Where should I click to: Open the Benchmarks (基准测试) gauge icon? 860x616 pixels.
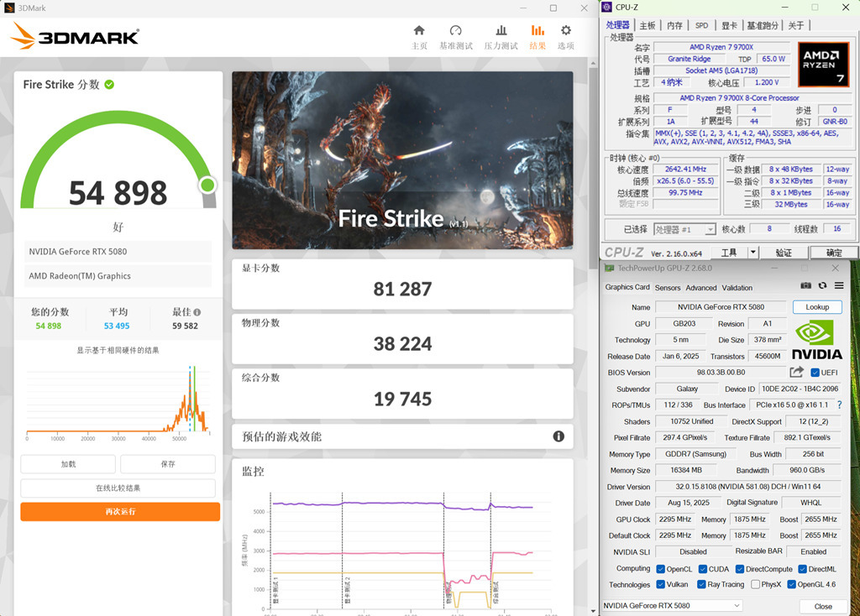click(455, 31)
